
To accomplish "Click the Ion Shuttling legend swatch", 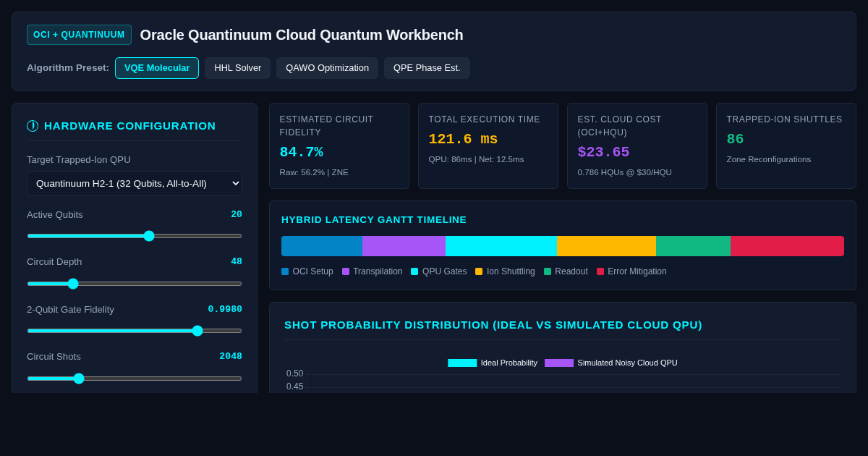I will tap(479, 271).
